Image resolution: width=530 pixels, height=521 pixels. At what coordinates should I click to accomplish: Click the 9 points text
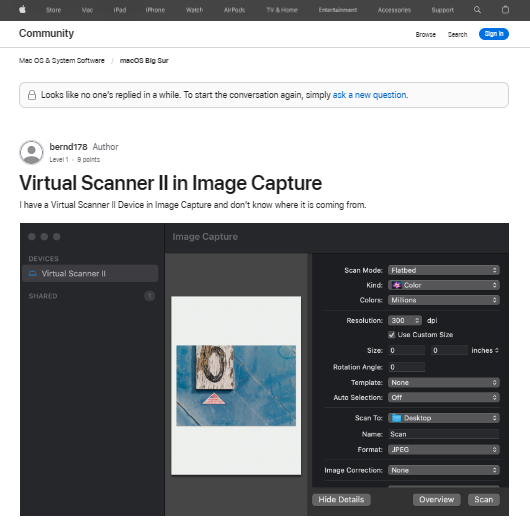coord(88,160)
